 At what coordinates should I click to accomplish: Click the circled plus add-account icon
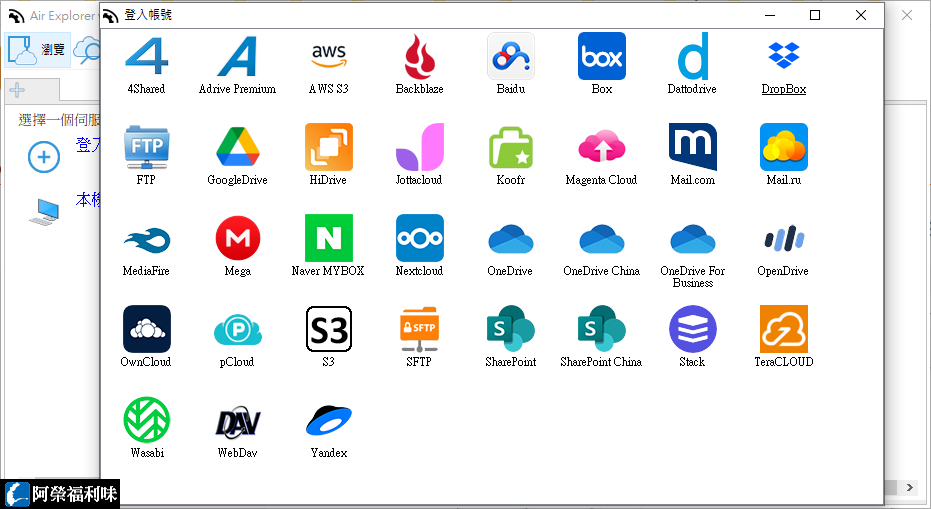click(44, 157)
